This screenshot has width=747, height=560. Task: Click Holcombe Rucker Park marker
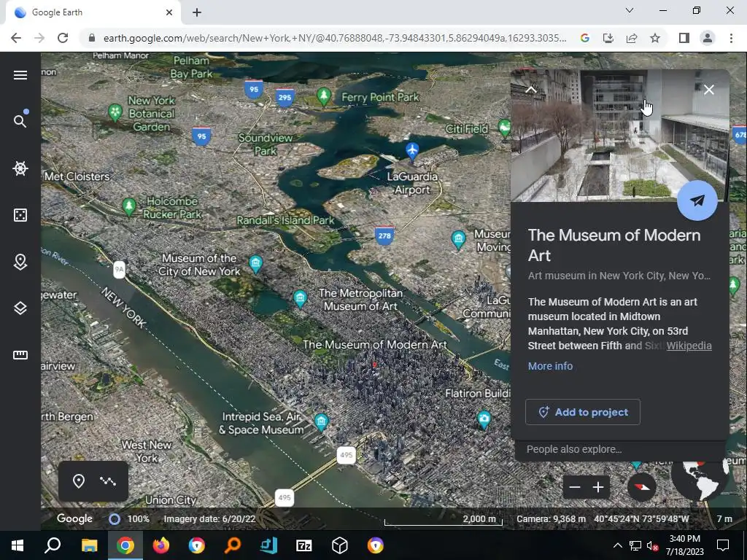pyautogui.click(x=128, y=207)
